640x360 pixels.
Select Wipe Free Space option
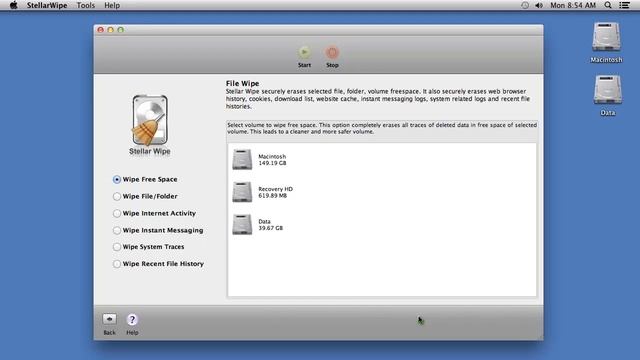point(145,179)
